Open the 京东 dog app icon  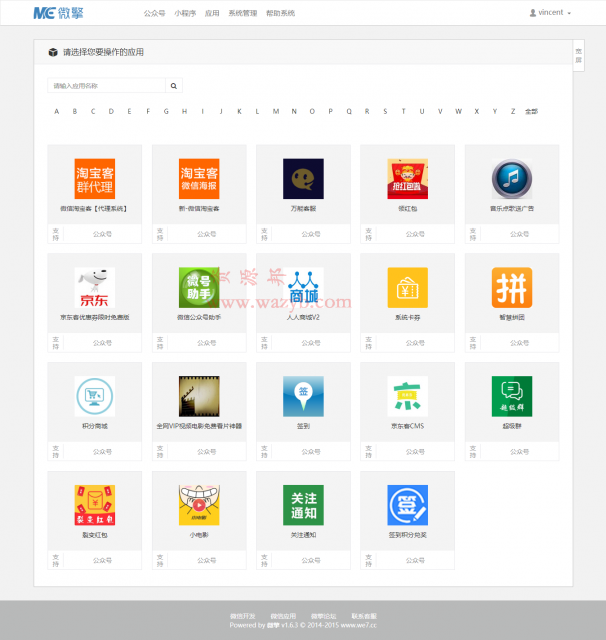pos(95,287)
